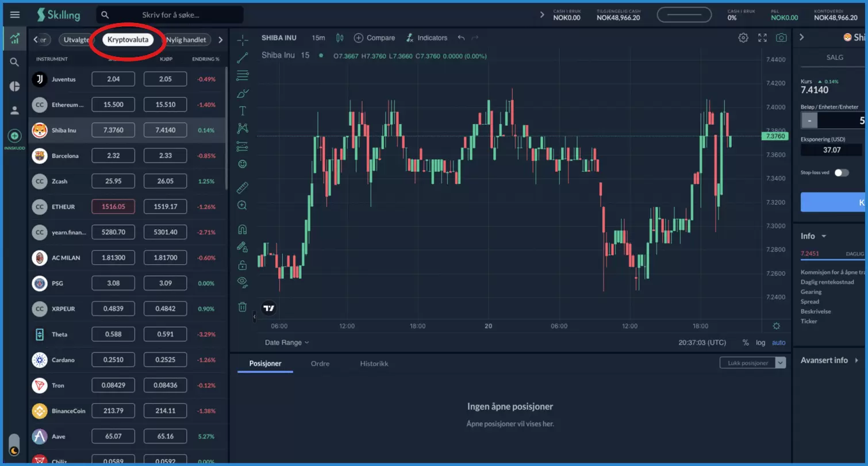
Task: Click the Skilling logo
Action: (x=58, y=15)
